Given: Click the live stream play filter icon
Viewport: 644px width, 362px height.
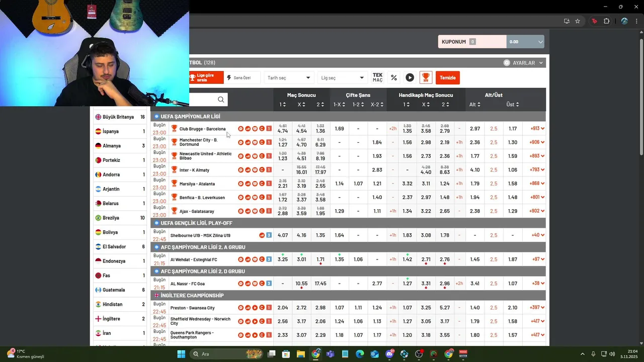Looking at the screenshot, I should pos(410,77).
